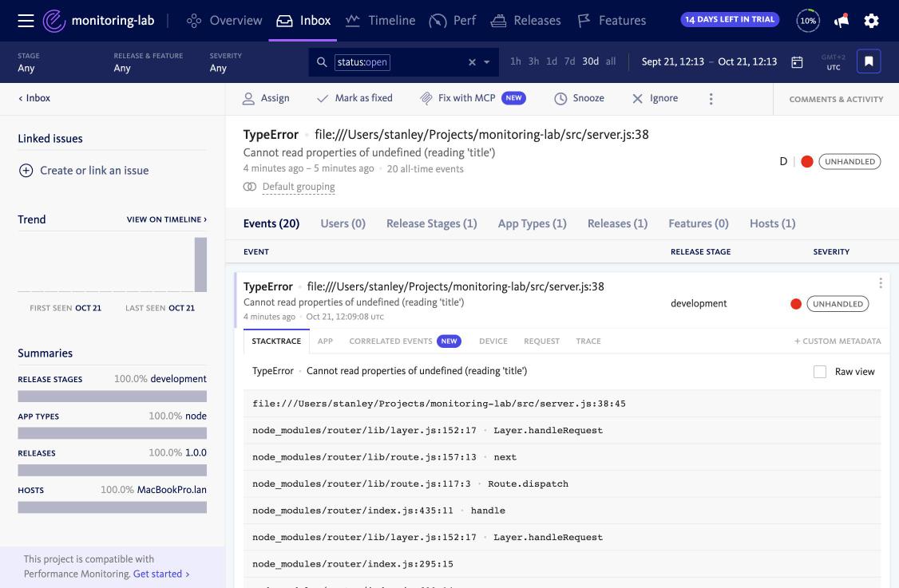899x588 pixels.
Task: Select the App sub-tab
Action: (x=325, y=341)
